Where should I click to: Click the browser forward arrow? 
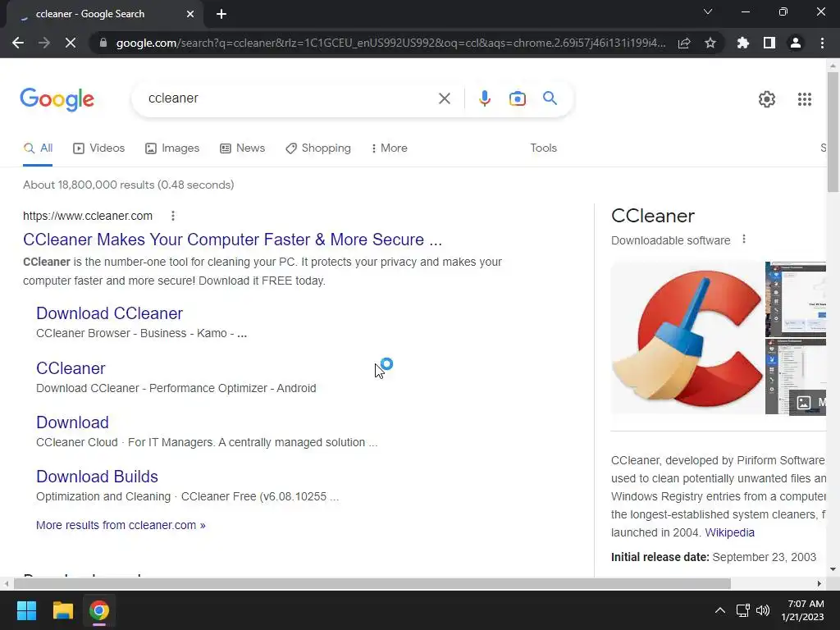point(44,43)
